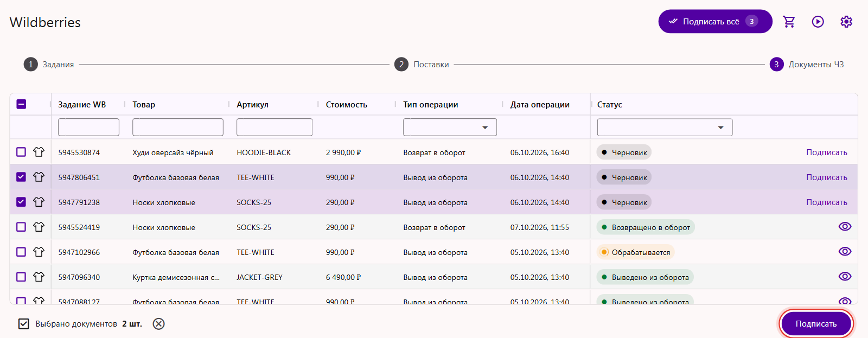Click 'Подписать' link for task 5947791238

click(x=827, y=202)
